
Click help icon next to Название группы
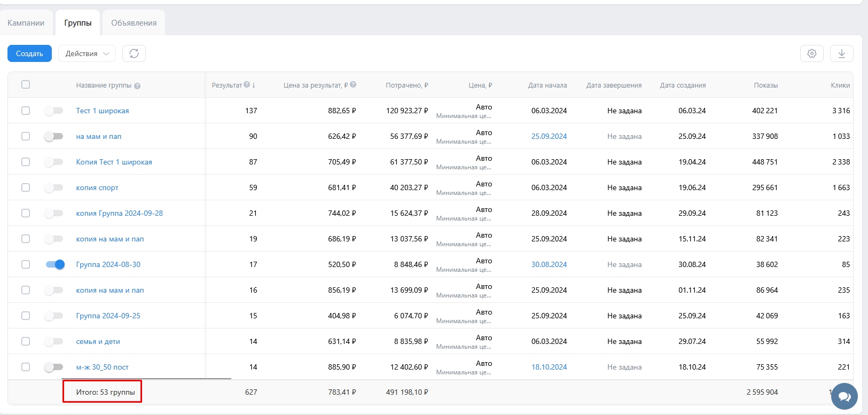[137, 86]
